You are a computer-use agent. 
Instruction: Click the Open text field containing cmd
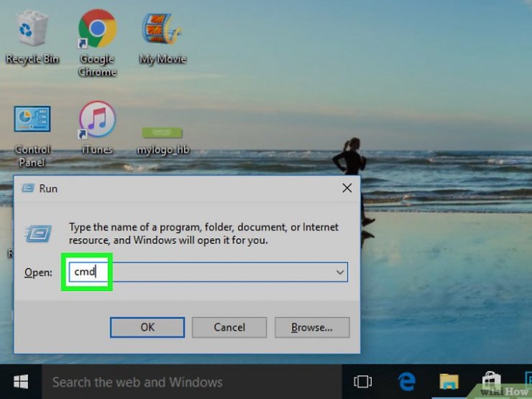(208, 272)
